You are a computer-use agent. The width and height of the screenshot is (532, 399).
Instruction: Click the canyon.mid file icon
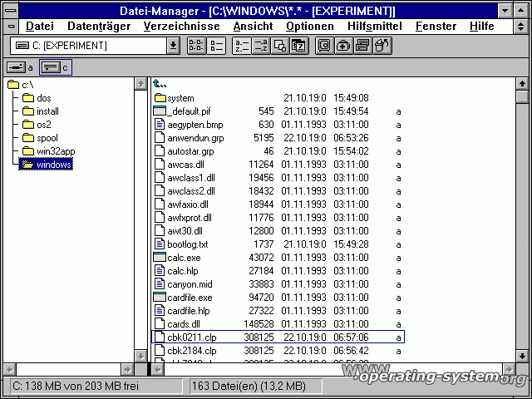click(160, 284)
